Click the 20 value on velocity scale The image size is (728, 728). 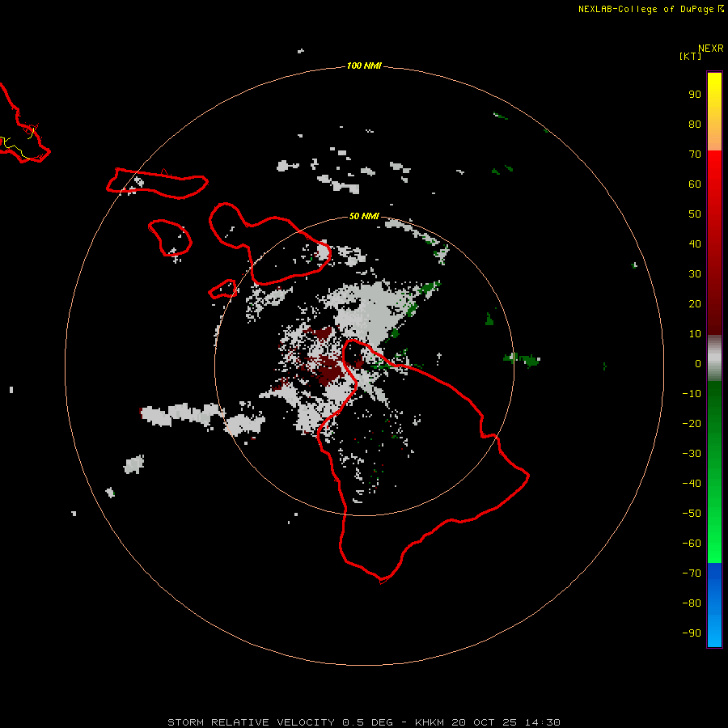tap(695, 304)
